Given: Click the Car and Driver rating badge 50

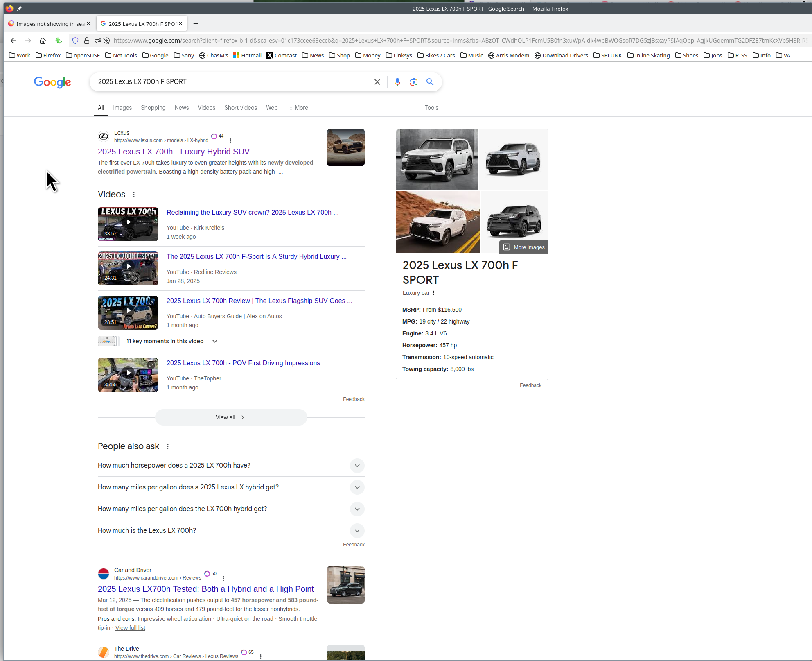Looking at the screenshot, I should coord(210,573).
